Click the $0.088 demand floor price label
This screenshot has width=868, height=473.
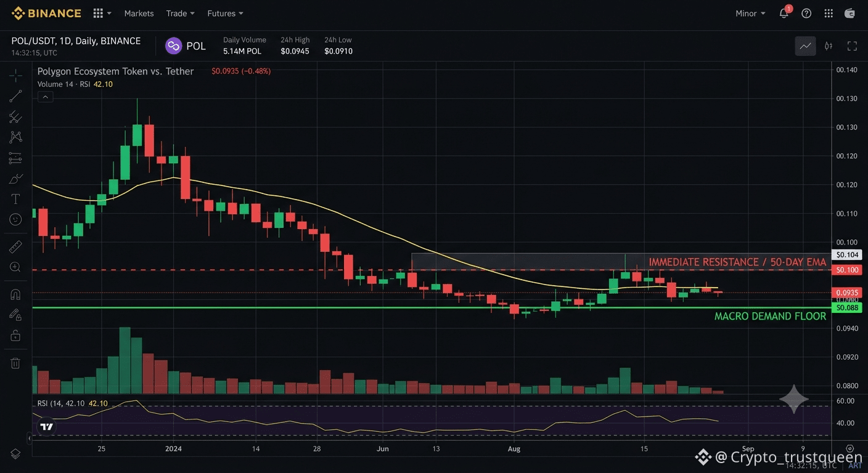pos(846,307)
